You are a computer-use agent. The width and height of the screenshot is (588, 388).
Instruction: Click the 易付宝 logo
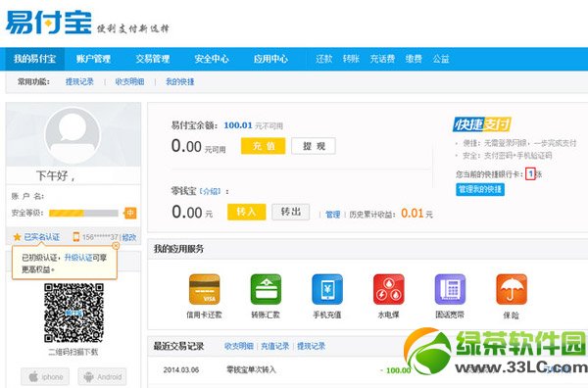(x=49, y=23)
